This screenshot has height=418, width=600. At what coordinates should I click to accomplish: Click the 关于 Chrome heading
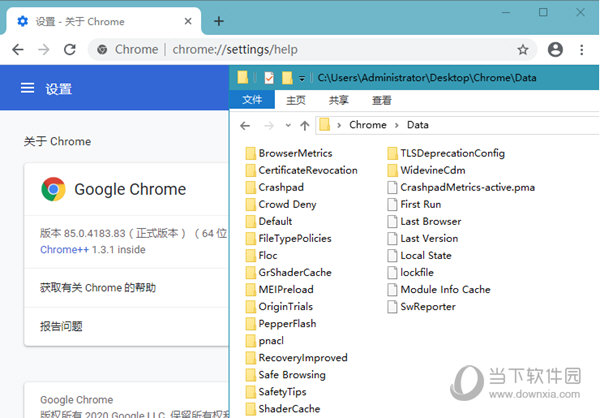(57, 141)
